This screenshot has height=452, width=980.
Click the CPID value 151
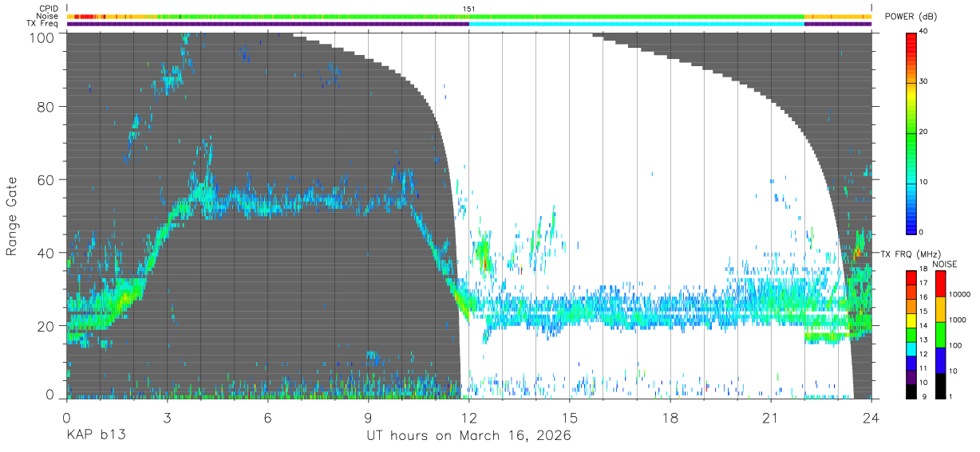point(468,9)
